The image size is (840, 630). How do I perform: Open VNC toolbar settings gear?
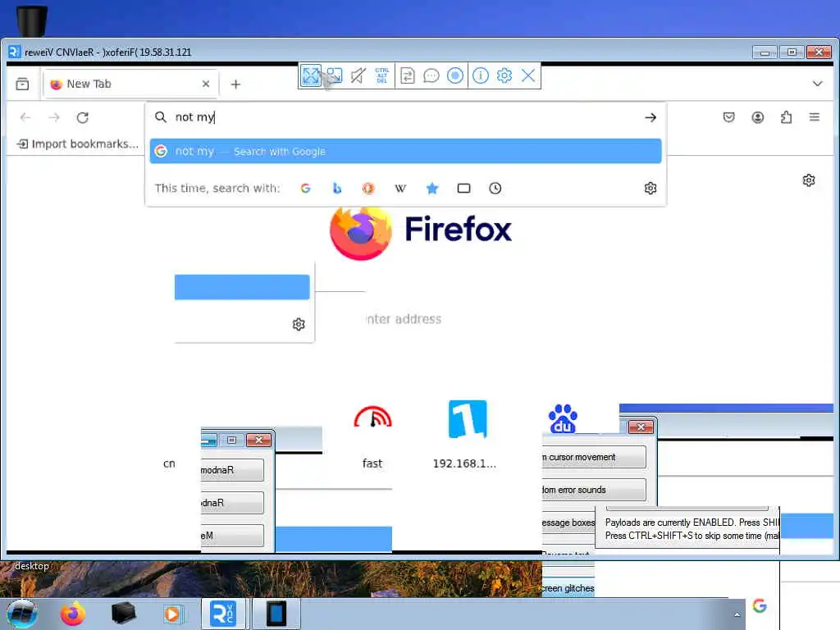click(504, 75)
